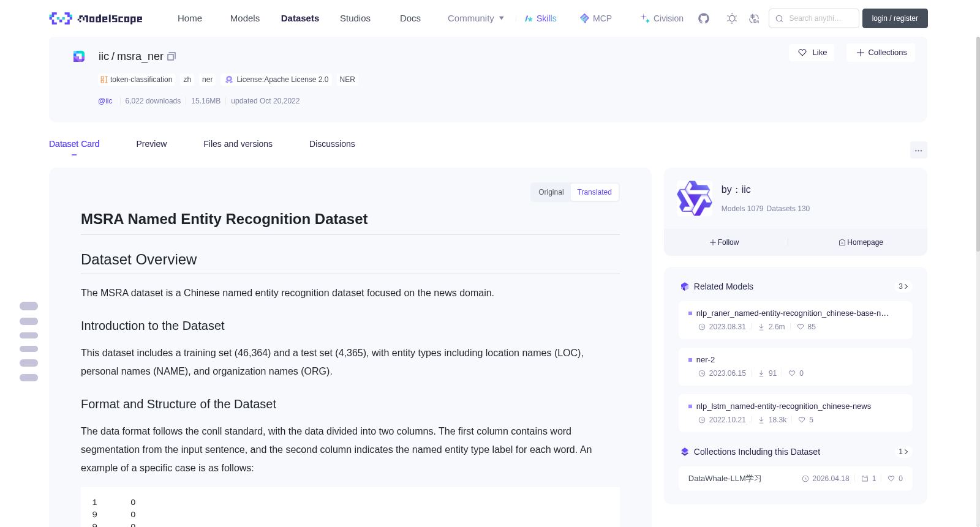Copy dataset name iic/msra_ner icon

(171, 56)
